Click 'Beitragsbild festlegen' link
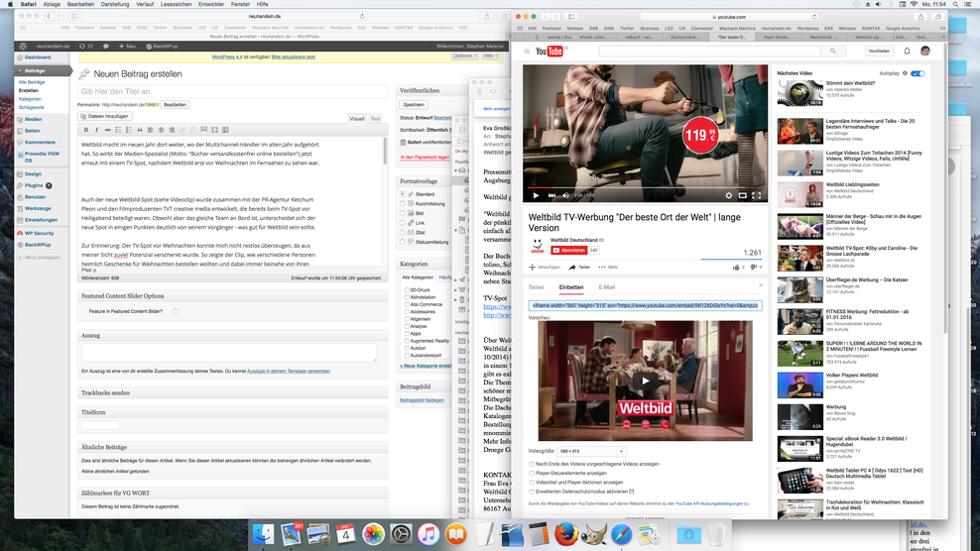 (x=422, y=400)
